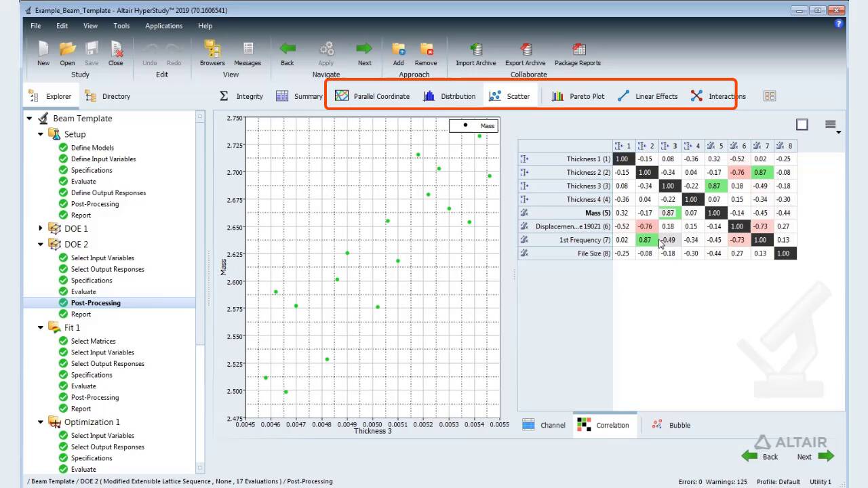Screen dimensions: 868x488
Task: Click column 5 header in correlation table
Action: [715, 146]
